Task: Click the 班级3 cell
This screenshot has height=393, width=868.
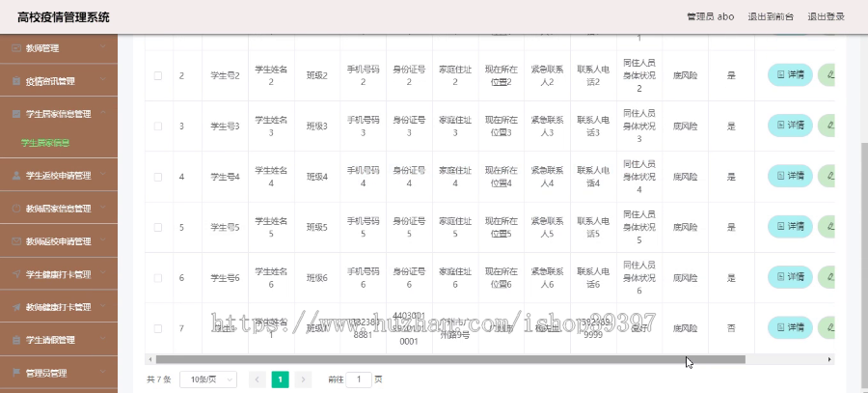Action: [x=317, y=126]
